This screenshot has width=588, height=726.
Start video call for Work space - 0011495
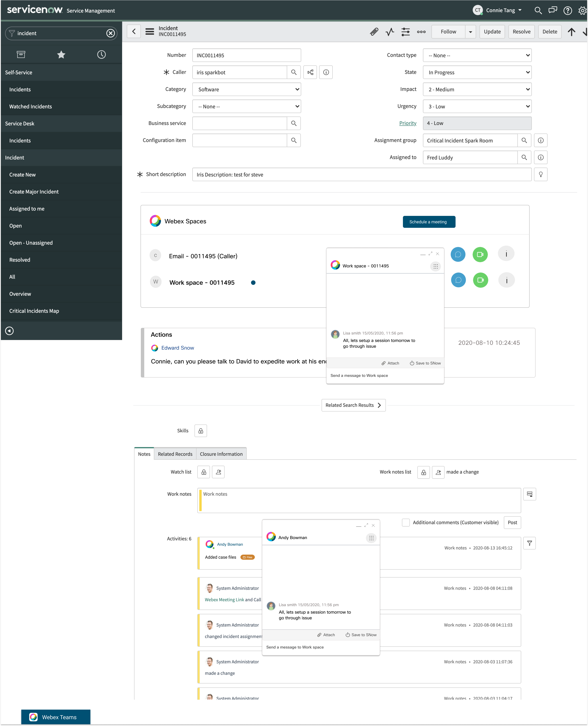480,280
